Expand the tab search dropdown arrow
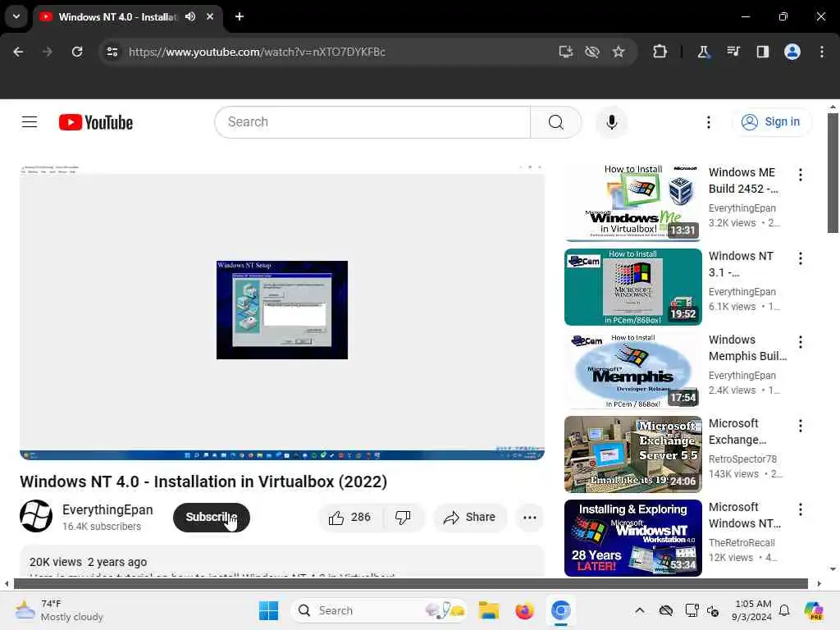840x630 pixels. click(x=16, y=16)
